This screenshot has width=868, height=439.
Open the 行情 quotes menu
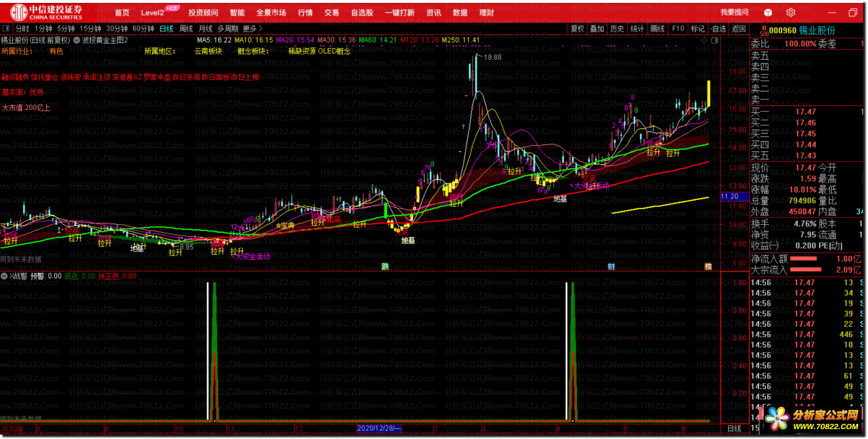tap(305, 13)
